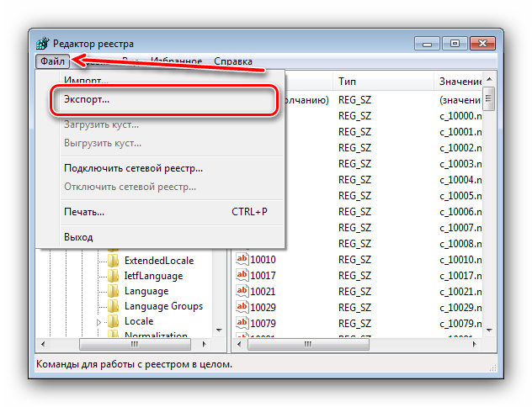This screenshot has width=532, height=407.
Task: Click the Registry Editor title bar icon
Action: pyautogui.click(x=42, y=44)
